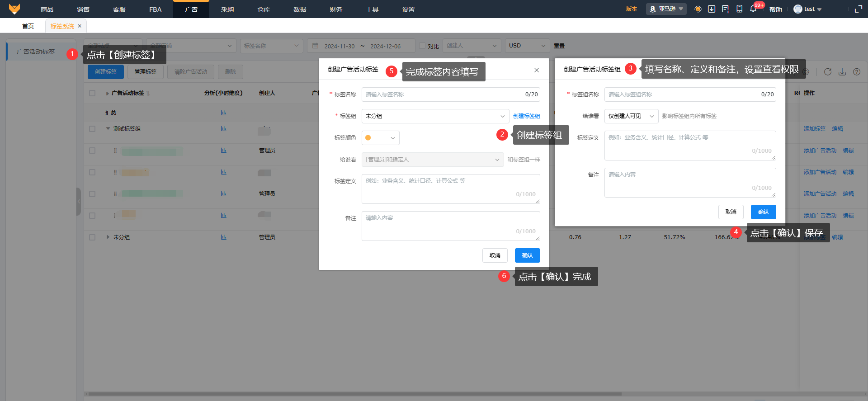Open the 广告 menu
This screenshot has width=868, height=401.
click(x=191, y=9)
